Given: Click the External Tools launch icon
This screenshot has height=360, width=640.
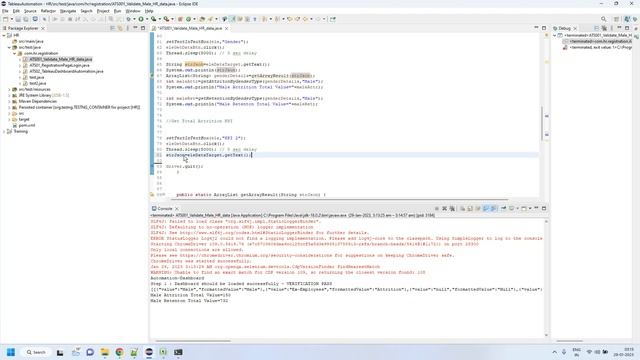Looking at the screenshot, I should coord(166,19).
